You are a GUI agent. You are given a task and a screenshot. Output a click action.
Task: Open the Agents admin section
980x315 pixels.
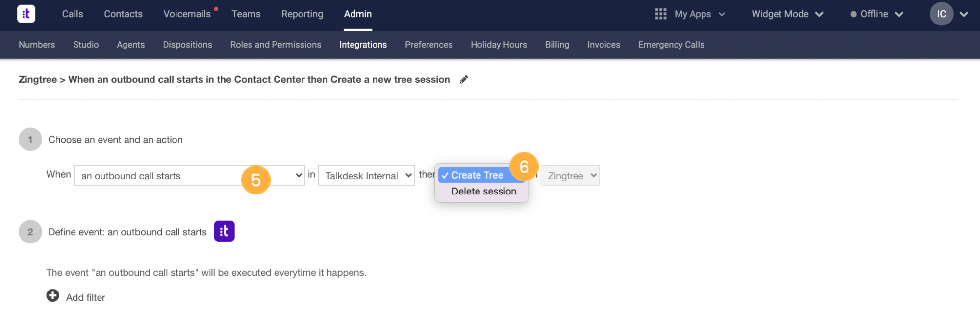point(130,45)
